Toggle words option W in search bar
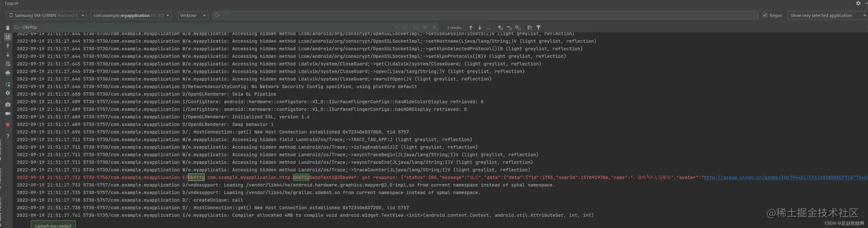The image size is (868, 228). coord(425,27)
